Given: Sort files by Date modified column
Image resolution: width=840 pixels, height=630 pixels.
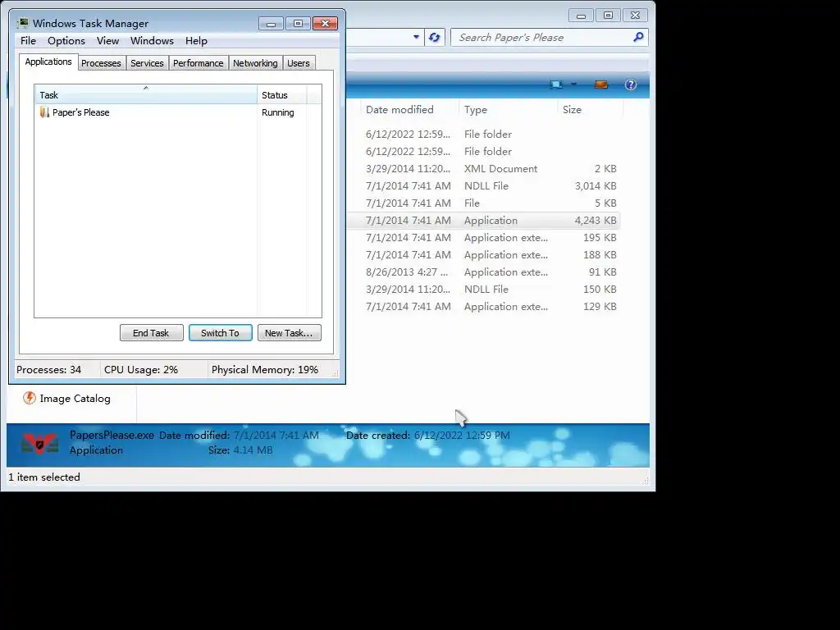Looking at the screenshot, I should pos(409,110).
